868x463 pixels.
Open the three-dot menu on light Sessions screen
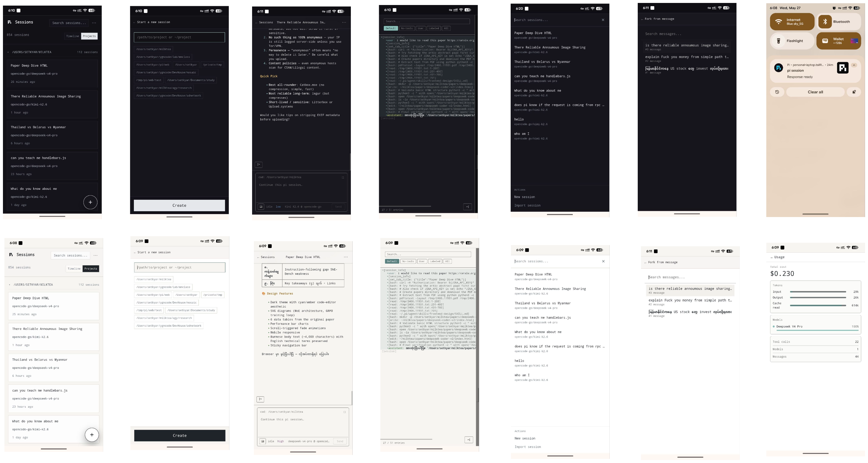(96, 255)
